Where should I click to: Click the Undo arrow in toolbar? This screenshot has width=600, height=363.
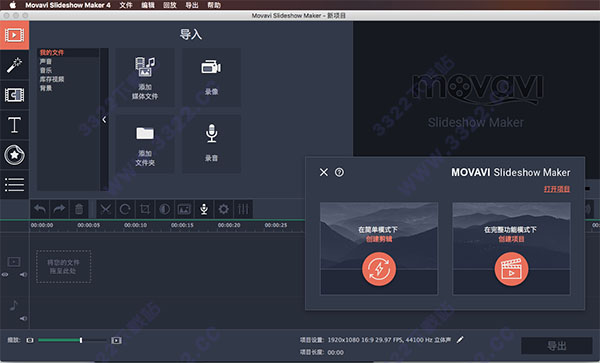tap(40, 209)
